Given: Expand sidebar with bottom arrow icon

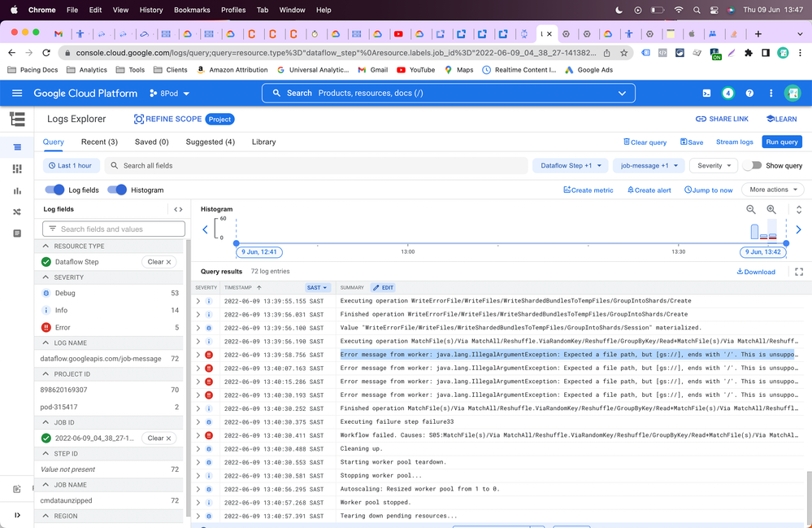Looking at the screenshot, I should 17,515.
